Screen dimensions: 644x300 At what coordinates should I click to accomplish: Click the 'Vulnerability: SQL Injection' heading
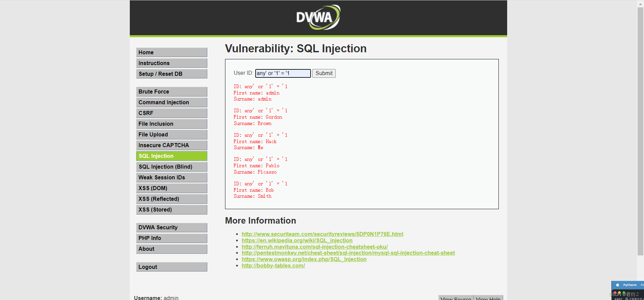tap(296, 49)
